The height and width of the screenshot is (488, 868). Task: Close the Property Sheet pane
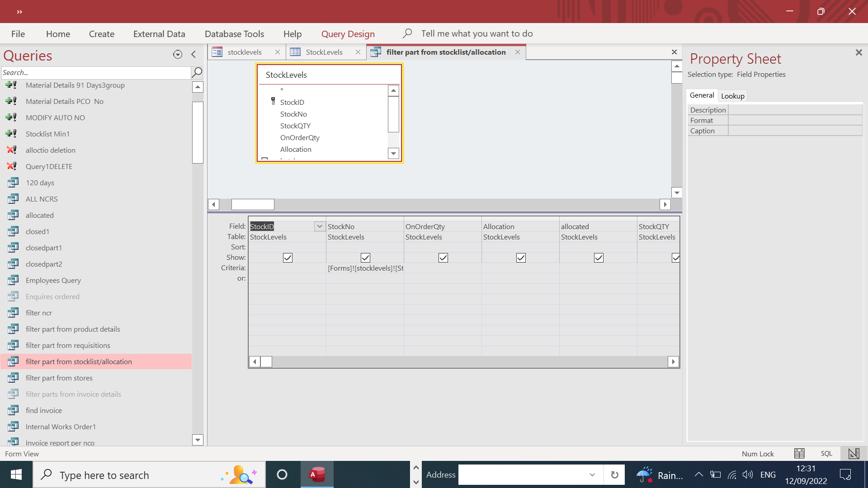click(x=859, y=53)
